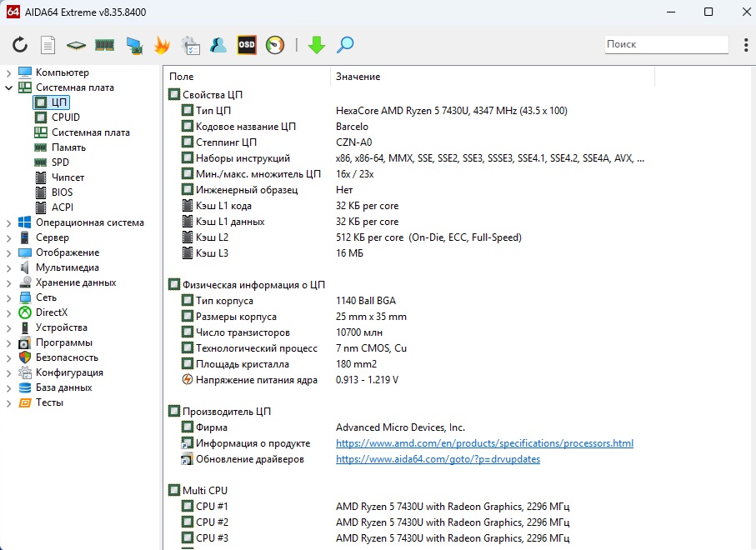
Task: Open the memory module toolbar icon
Action: [105, 45]
